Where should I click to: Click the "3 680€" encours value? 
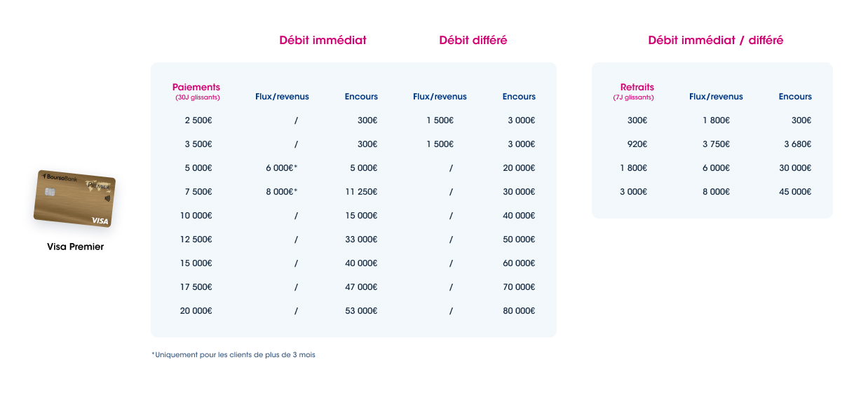(796, 144)
